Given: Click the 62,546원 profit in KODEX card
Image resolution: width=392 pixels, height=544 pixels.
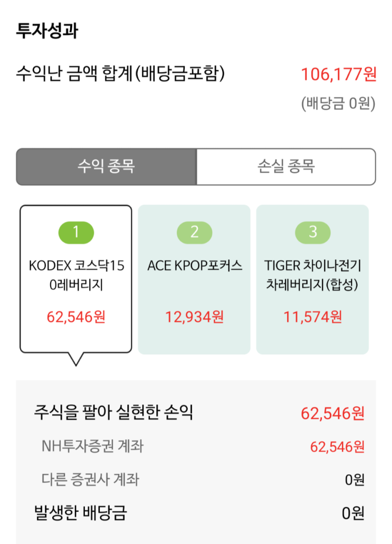Looking at the screenshot, I should [x=76, y=317].
